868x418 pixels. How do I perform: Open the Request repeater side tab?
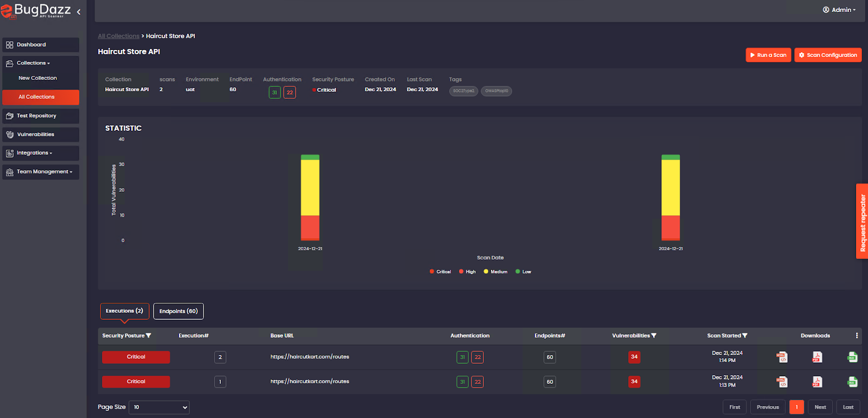862,221
